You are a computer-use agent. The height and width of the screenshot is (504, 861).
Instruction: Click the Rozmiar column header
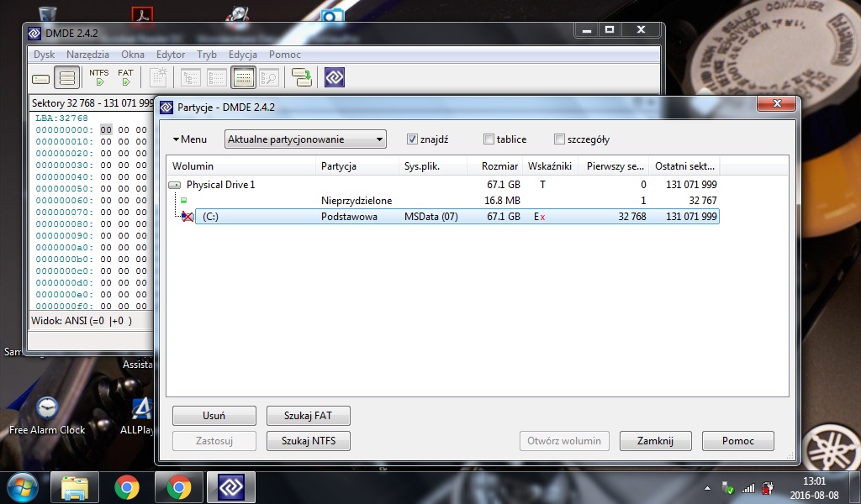(494, 166)
